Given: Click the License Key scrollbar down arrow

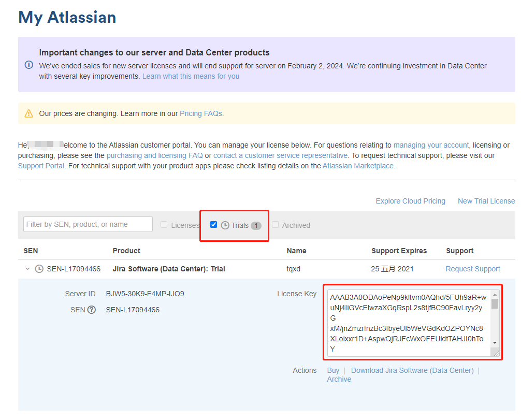Looking at the screenshot, I should click(495, 343).
